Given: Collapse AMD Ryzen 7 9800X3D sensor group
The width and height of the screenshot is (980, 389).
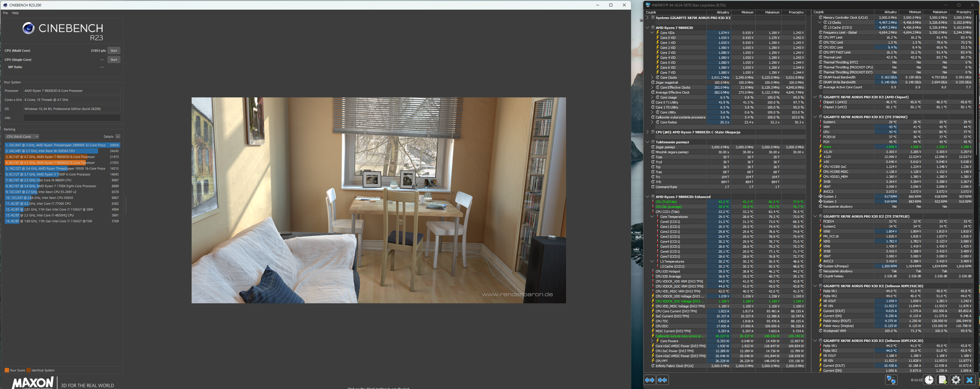Looking at the screenshot, I should (647, 28).
